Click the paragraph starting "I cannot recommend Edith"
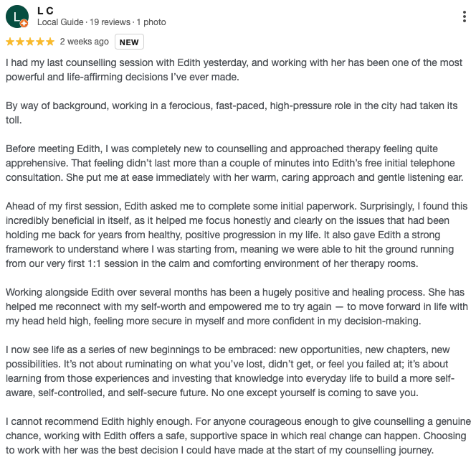Image resolution: width=476 pixels, height=460 pixels. point(235,436)
